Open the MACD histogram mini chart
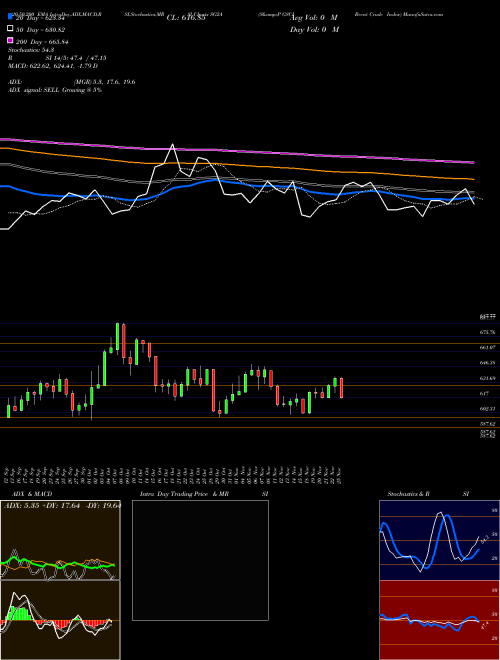Screen dimensions: 500x660 [60, 620]
